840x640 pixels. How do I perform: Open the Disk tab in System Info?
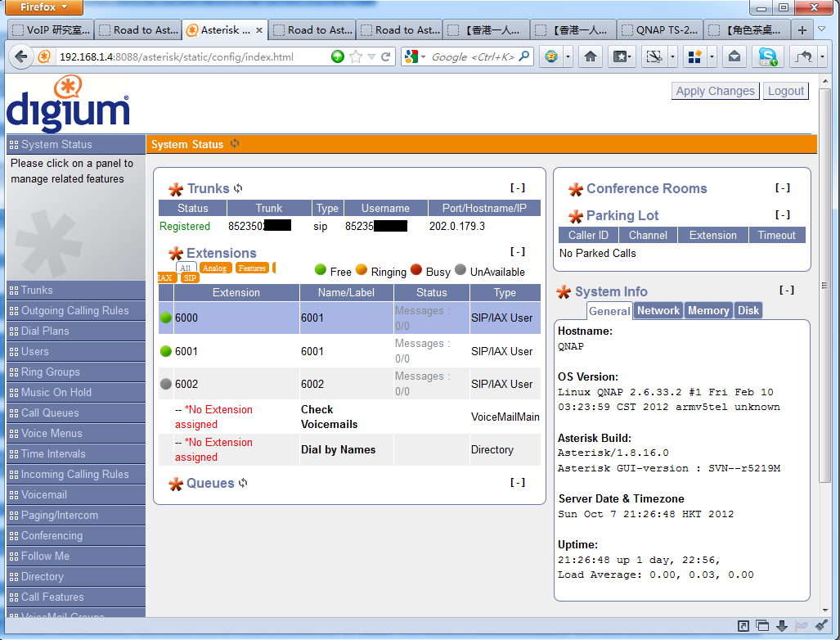coord(748,310)
